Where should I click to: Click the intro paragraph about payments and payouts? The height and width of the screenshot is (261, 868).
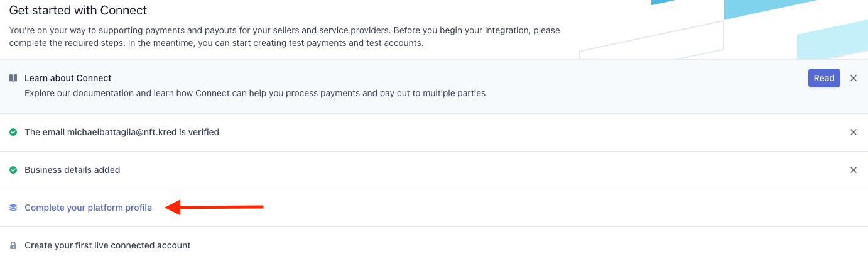285,36
